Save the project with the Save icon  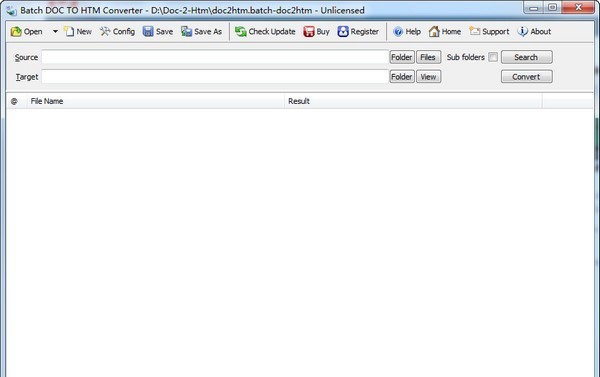(158, 32)
